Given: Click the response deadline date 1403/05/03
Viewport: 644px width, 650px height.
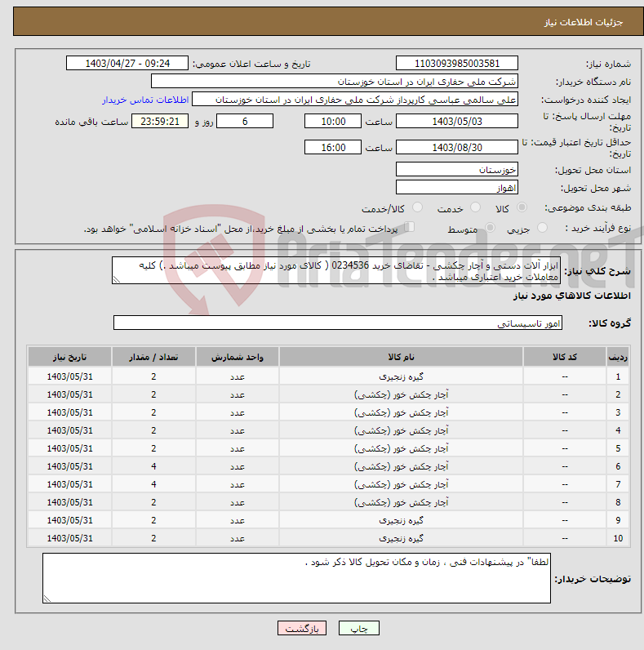Looking at the screenshot, I should 457,122.
